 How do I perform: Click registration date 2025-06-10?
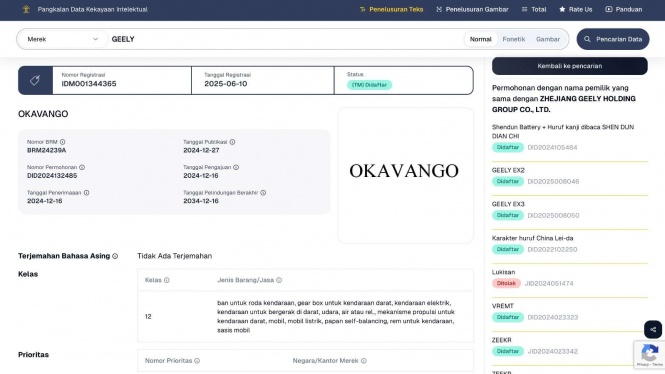click(226, 84)
